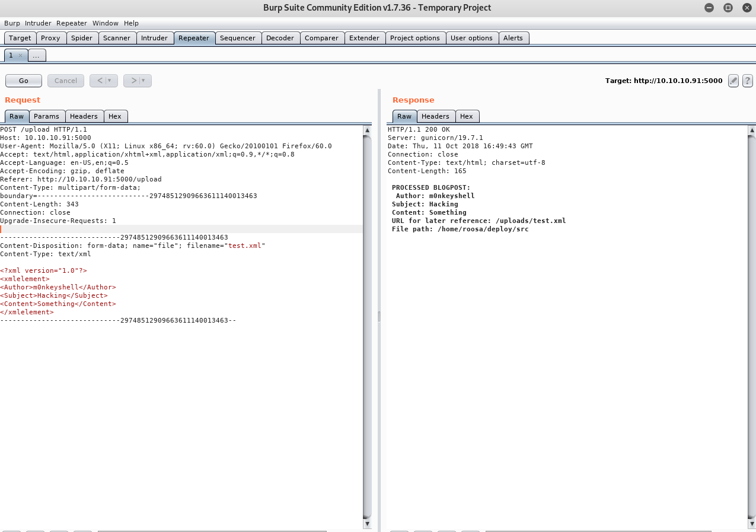Open the User options tab
This screenshot has width=756, height=532.
(x=471, y=38)
